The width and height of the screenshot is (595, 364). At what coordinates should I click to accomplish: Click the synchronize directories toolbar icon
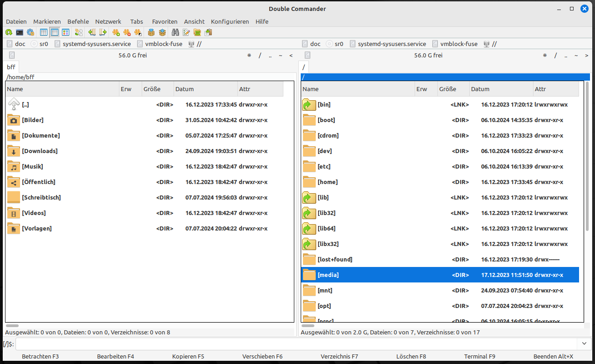(197, 32)
